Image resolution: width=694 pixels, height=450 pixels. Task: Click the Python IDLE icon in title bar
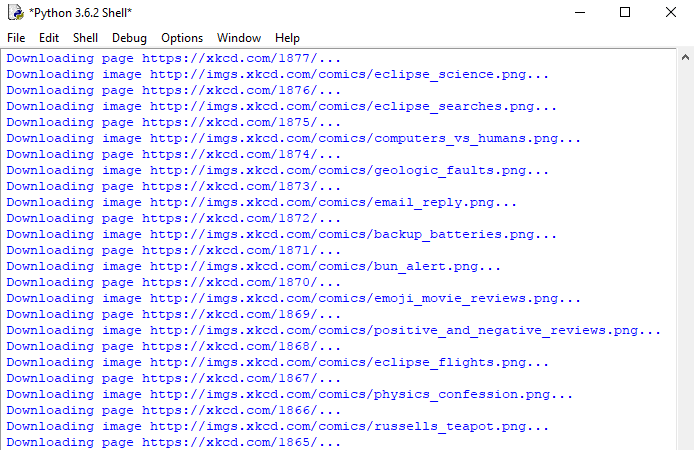point(16,12)
